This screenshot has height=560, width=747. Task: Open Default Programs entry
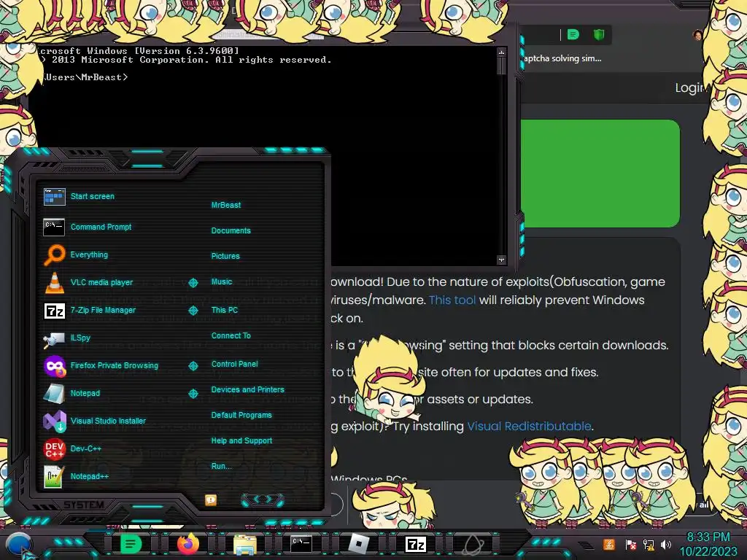coord(241,415)
